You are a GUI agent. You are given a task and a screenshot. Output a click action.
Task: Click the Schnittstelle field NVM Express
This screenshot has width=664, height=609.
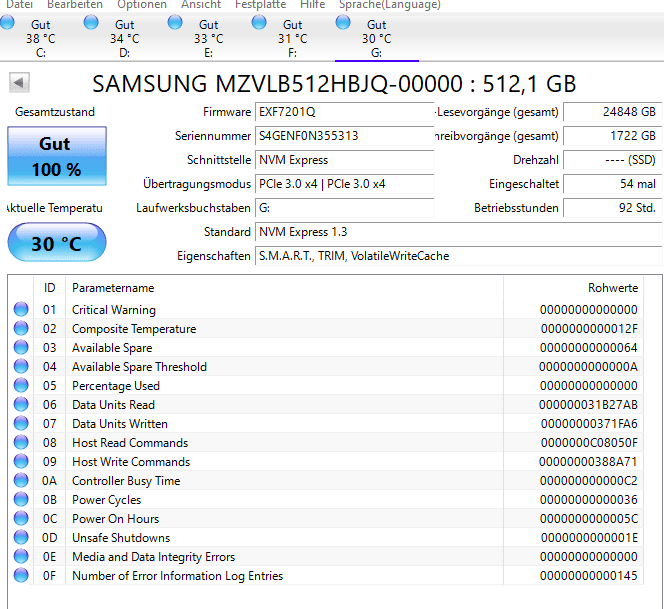pyautogui.click(x=345, y=160)
